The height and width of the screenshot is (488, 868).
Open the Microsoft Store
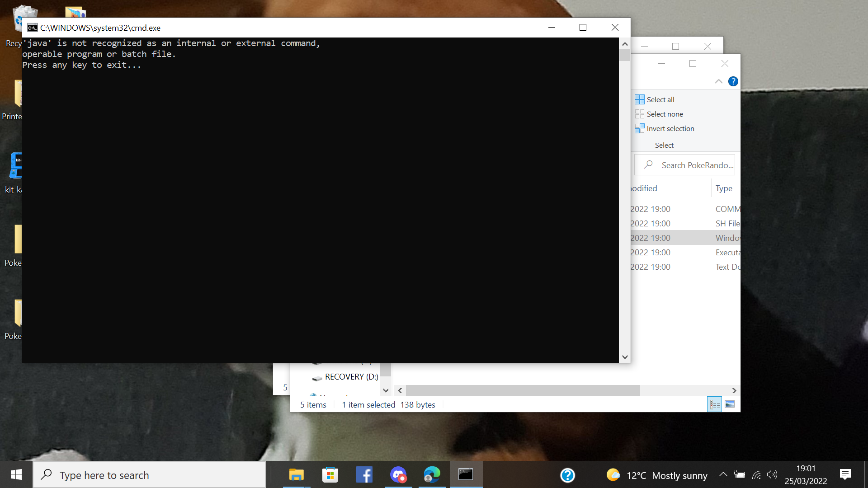pos(330,475)
